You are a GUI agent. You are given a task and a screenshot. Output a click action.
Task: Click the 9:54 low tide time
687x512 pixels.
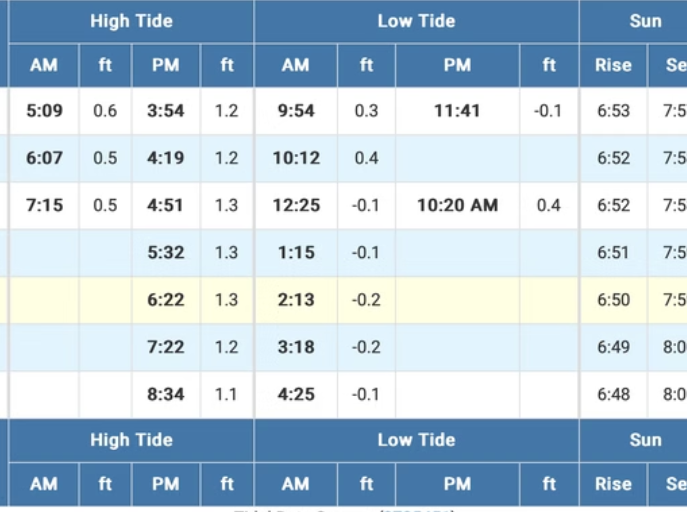click(296, 111)
